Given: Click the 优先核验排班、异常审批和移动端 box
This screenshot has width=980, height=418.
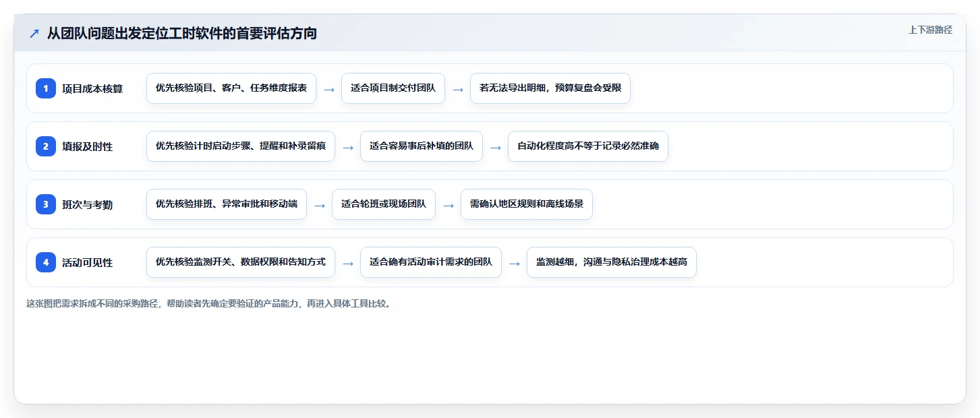Looking at the screenshot, I should (x=227, y=204).
